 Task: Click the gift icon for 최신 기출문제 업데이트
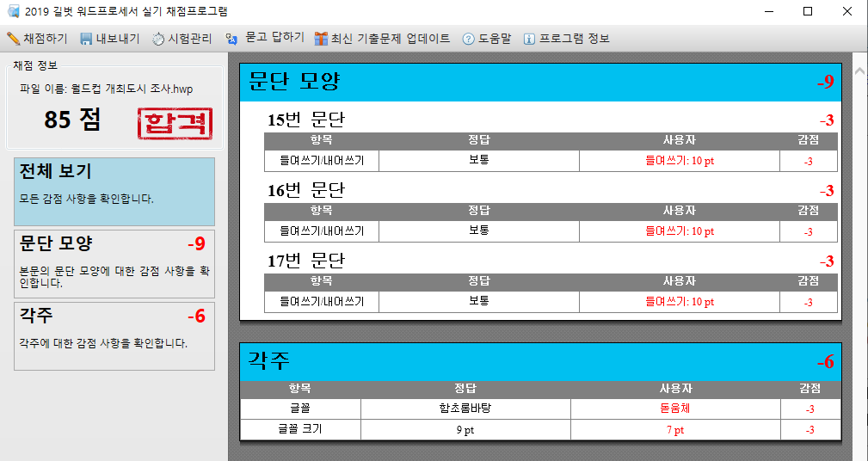coord(321,39)
